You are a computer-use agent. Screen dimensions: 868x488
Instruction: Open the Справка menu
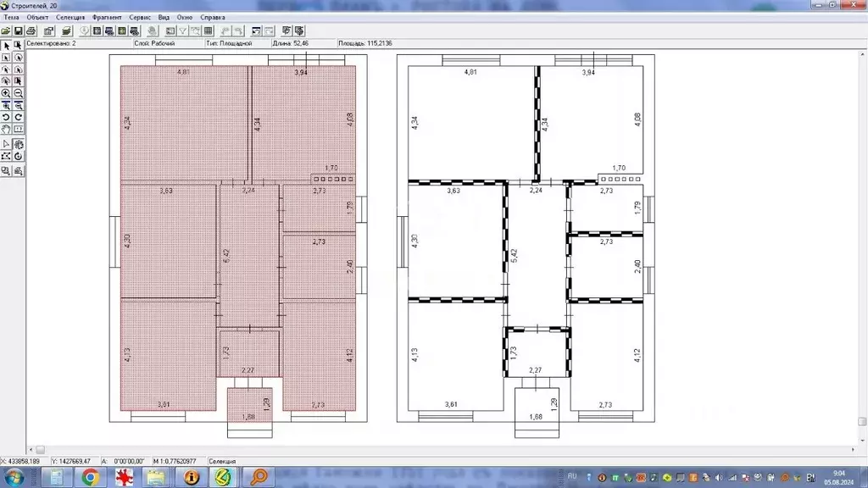tap(213, 17)
